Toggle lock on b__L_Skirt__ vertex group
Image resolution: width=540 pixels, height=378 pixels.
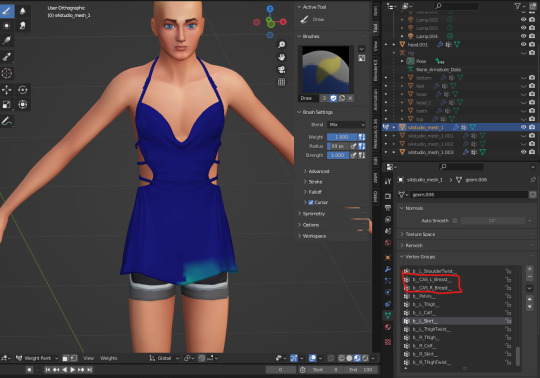point(508,321)
